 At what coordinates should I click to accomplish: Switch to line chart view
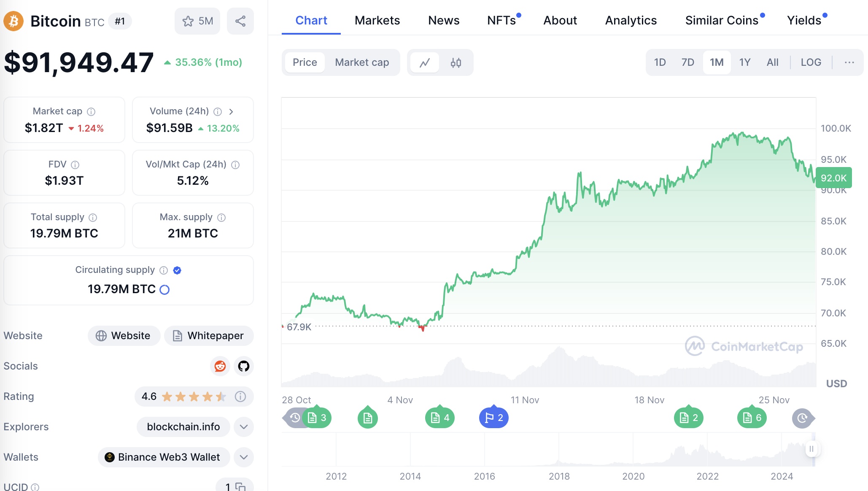pyautogui.click(x=425, y=62)
